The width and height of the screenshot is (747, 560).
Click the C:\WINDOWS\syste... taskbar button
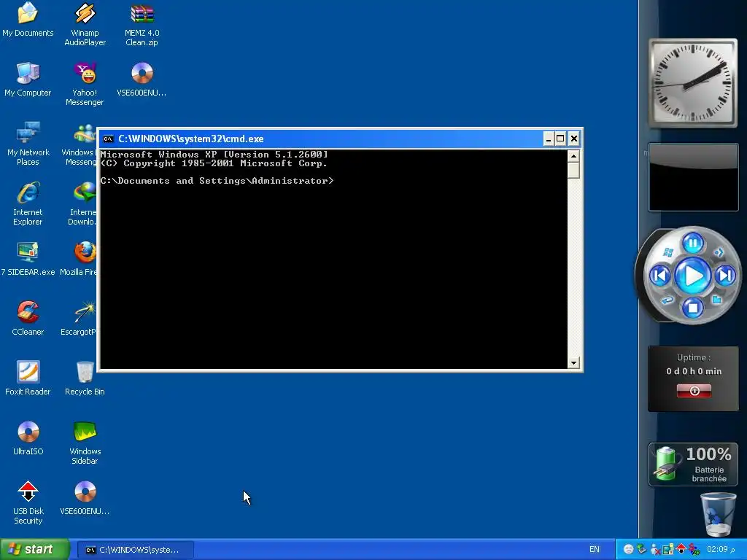[x=135, y=550]
